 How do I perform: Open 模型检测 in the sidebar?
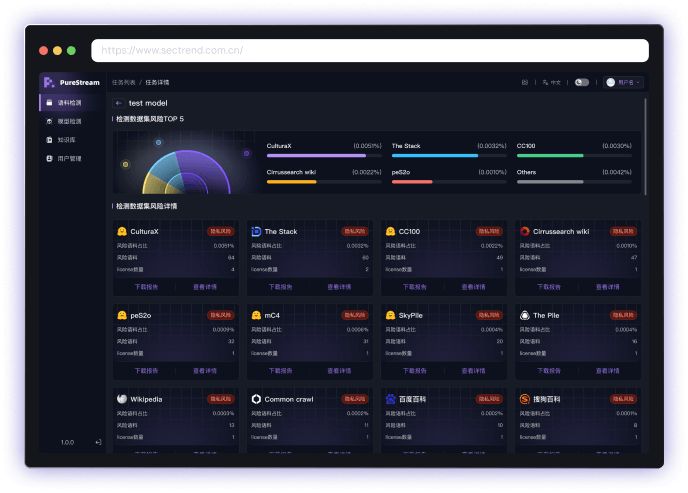69,121
